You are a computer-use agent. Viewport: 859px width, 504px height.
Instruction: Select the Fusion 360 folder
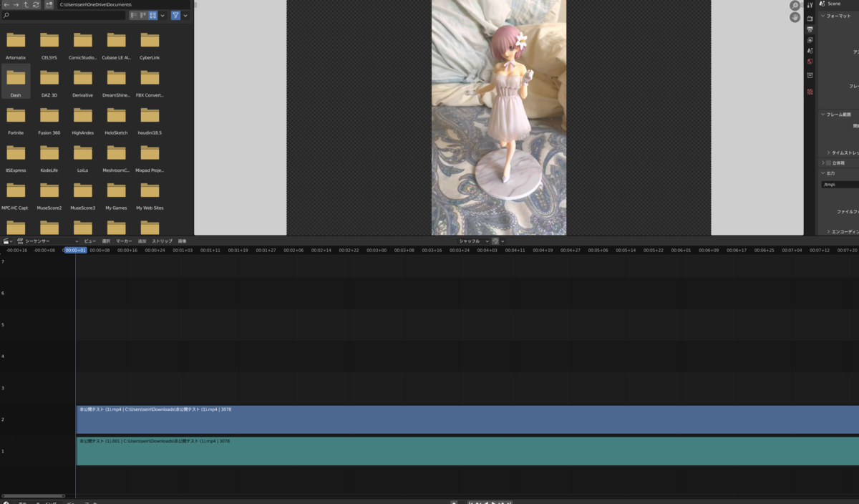49,120
